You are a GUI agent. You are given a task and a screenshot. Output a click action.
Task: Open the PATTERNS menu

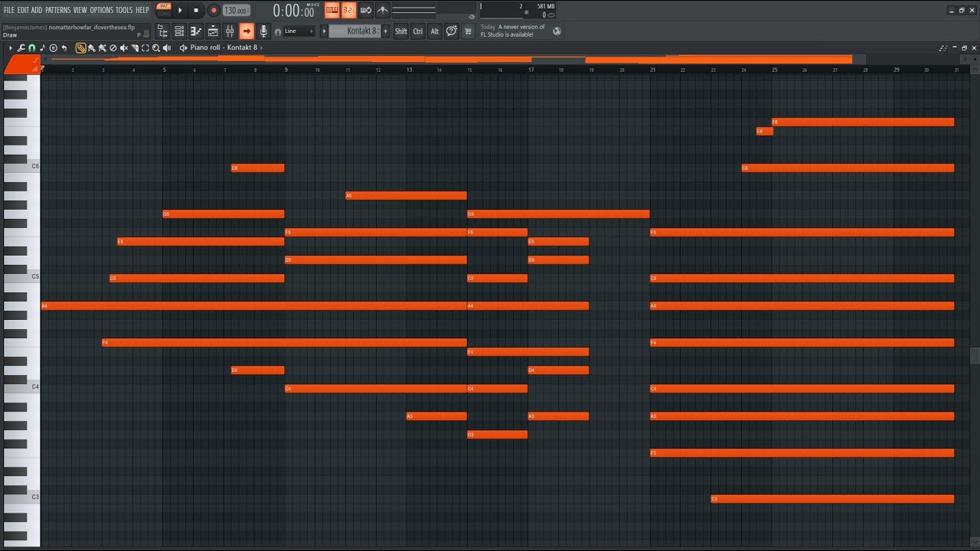(x=57, y=10)
